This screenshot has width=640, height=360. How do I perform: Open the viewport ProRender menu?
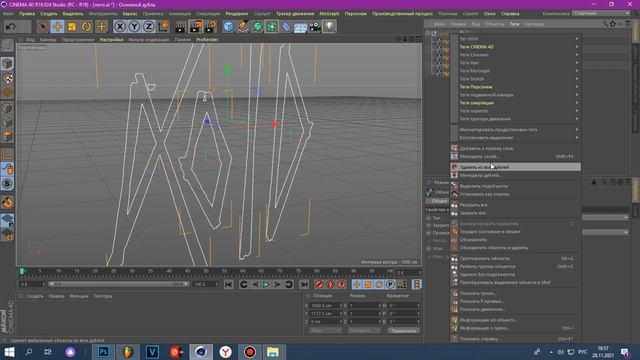(207, 40)
